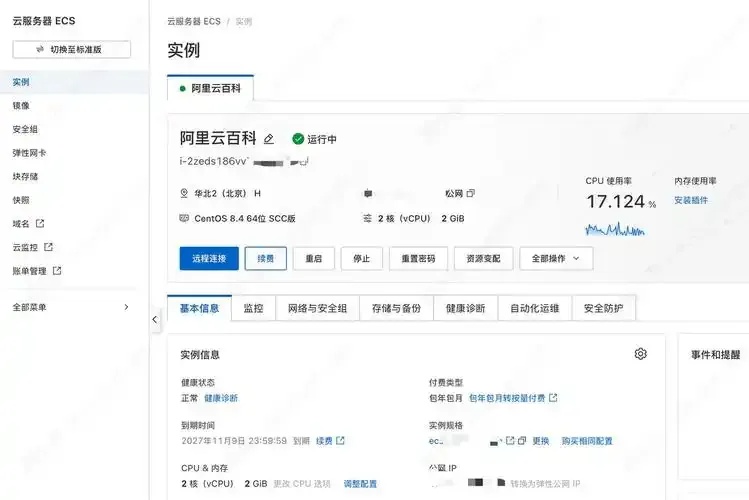Switch to the 监控 tab
This screenshot has width=749, height=500.
pos(254,309)
